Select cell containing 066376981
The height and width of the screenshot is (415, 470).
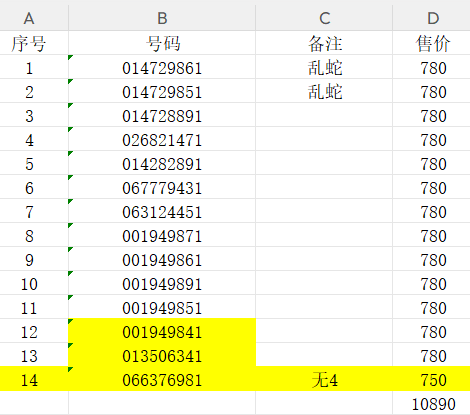(x=162, y=379)
